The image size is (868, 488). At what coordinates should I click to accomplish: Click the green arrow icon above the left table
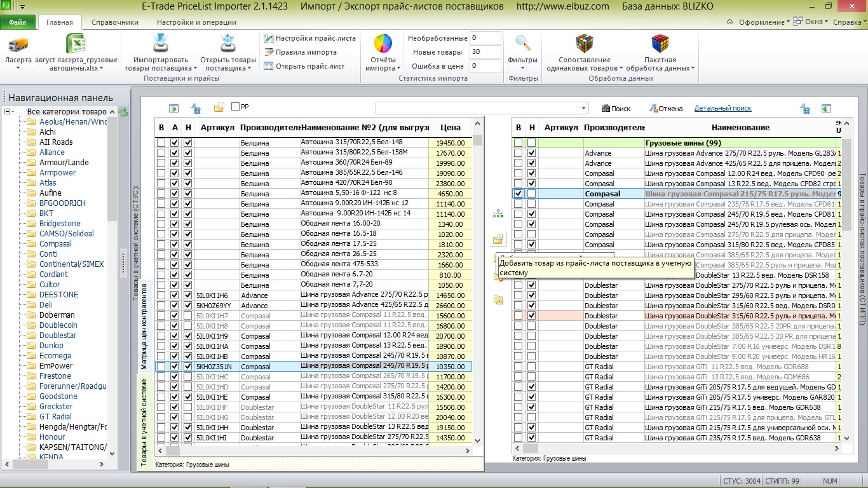[173, 108]
